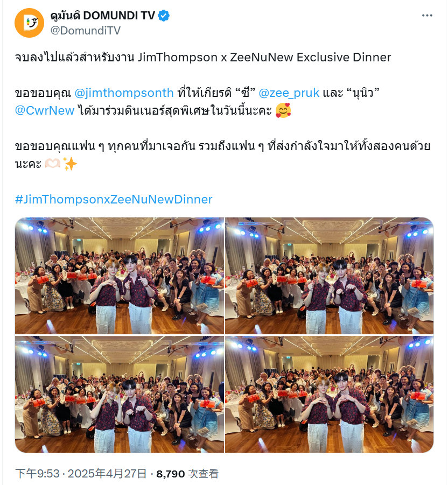Screen dimensions: 448x485
Task: Open the bottom-left group photo
Action: [x=120, y=395]
